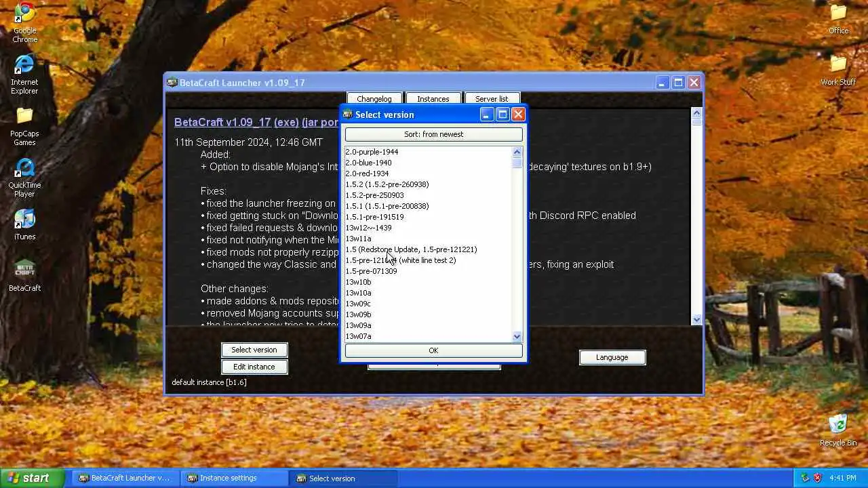Click changelog scrollbar down arrow in launcher
Screen dimensions: 868x488
coord(696,319)
